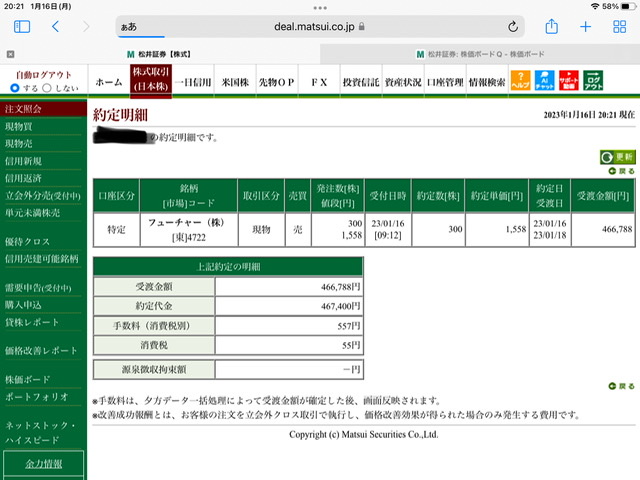Click the [東]4722 stock code text
This screenshot has height=480, width=640.
coord(189,238)
